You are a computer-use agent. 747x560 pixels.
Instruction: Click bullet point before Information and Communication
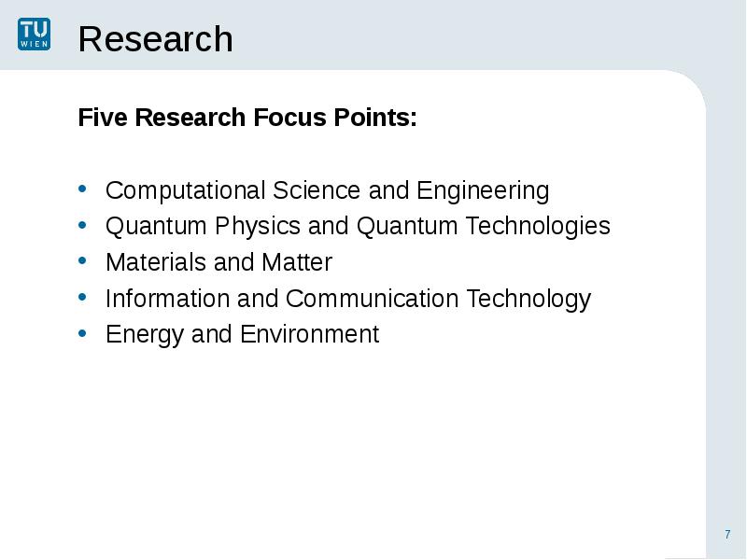coord(82,297)
